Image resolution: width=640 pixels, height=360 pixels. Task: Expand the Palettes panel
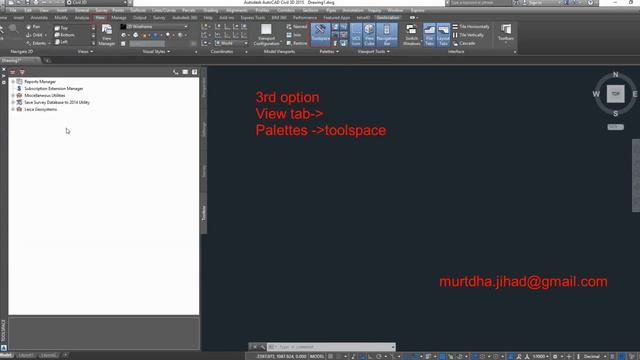point(329,52)
